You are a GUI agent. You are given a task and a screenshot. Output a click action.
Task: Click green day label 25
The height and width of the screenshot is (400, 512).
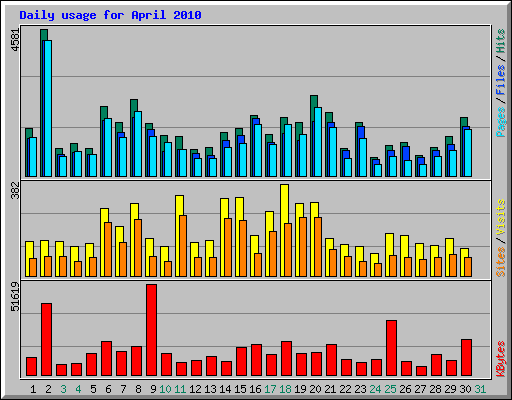click(390, 389)
